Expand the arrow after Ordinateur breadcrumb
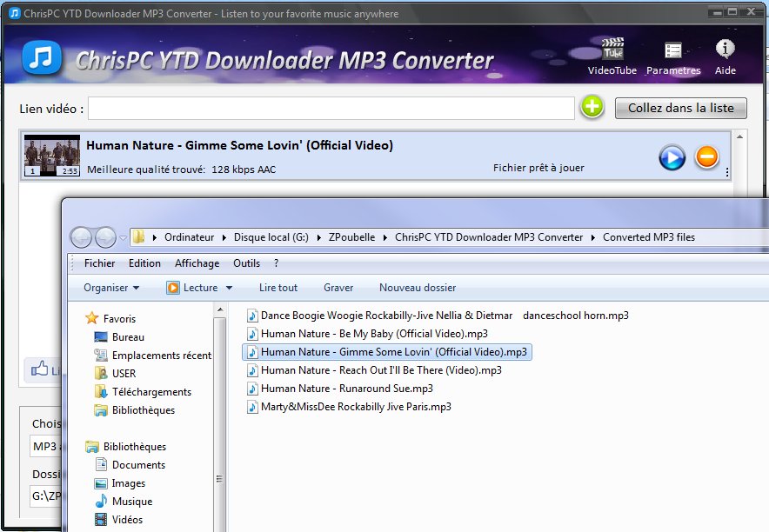The height and width of the screenshot is (532, 769). 224,237
